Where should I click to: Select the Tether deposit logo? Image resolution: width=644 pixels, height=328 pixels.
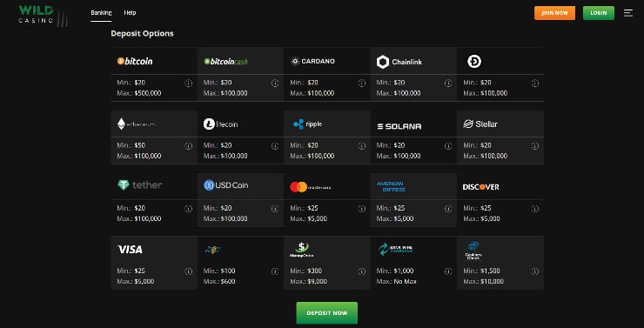pos(139,185)
